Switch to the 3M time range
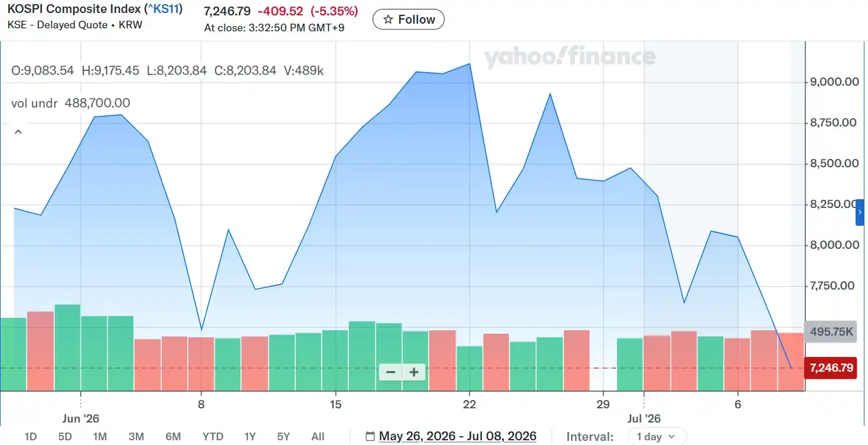The height and width of the screenshot is (445, 868). point(136,437)
